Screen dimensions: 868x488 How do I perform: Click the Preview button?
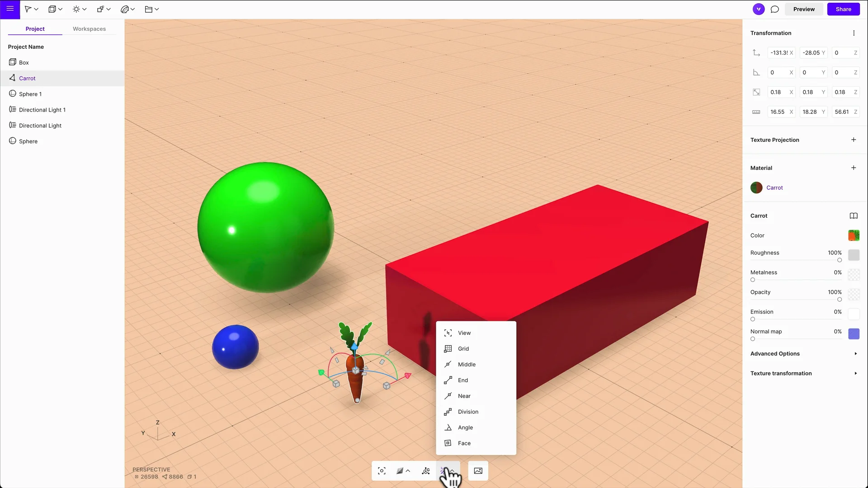tap(804, 9)
